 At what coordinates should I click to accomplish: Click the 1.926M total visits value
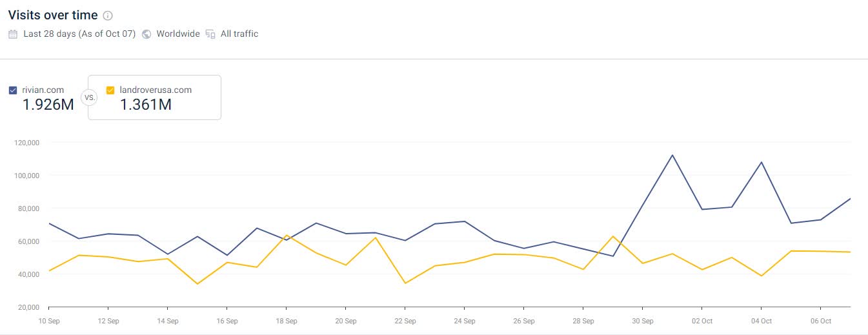click(48, 105)
